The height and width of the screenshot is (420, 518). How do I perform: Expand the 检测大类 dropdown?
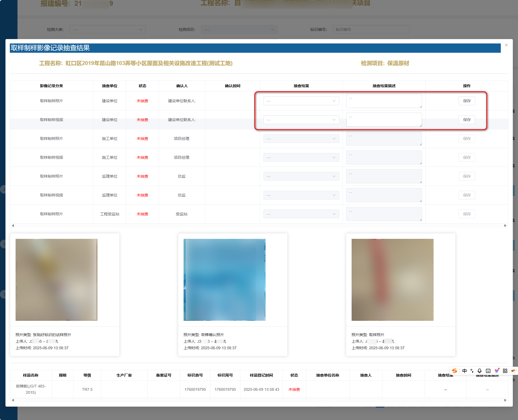(x=107, y=30)
